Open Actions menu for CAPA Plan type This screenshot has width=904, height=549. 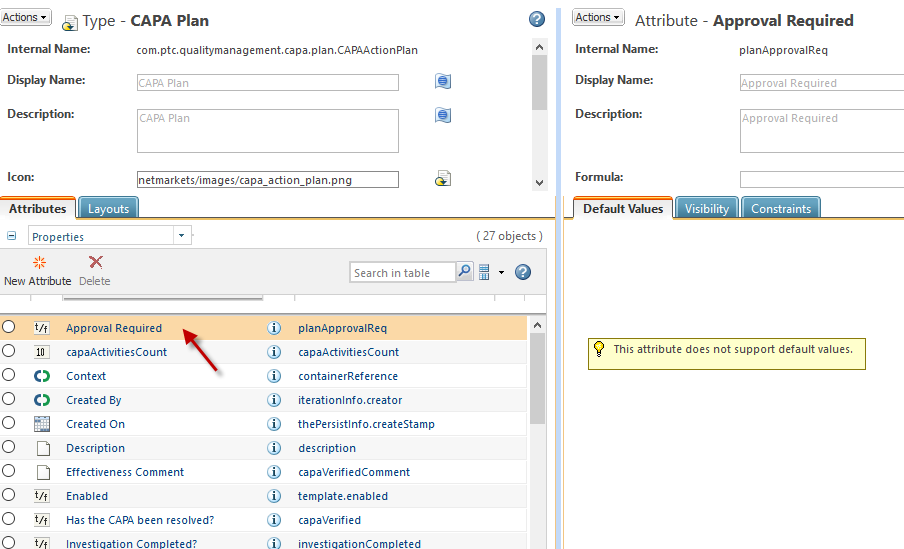pos(25,17)
